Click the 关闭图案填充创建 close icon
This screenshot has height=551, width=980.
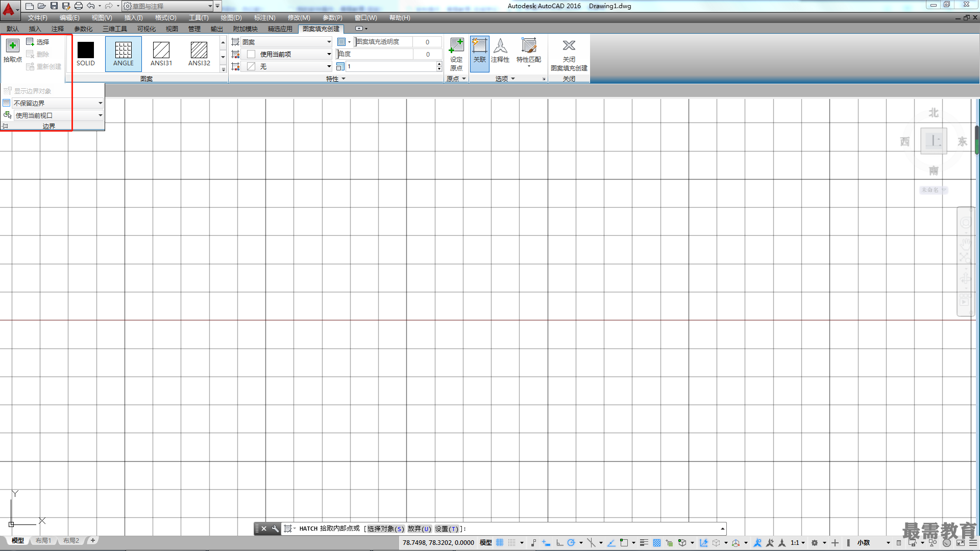tap(569, 45)
